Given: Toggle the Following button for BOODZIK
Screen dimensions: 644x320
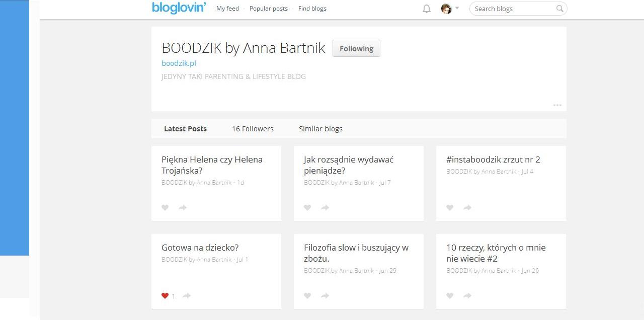Looking at the screenshot, I should 356,49.
